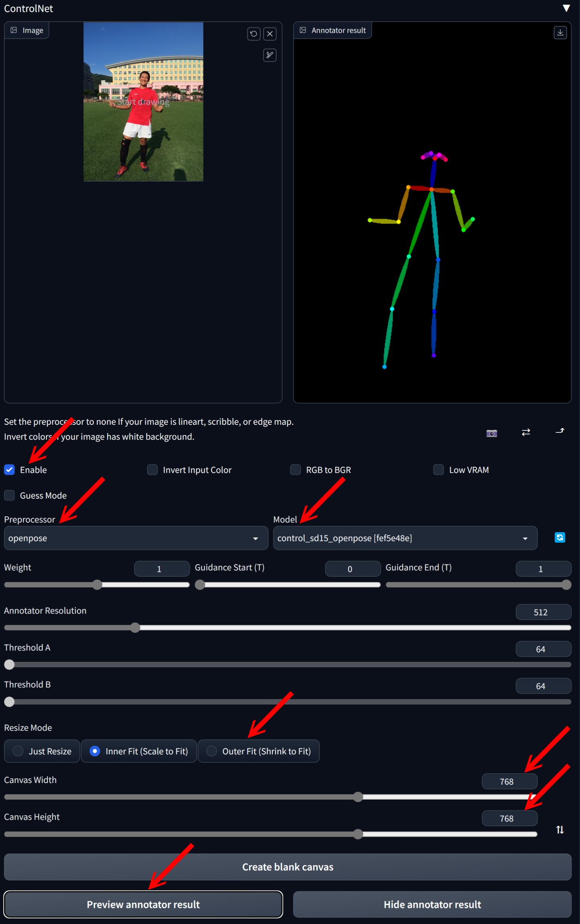Check the Invert Input Color box
580x924 pixels.
(x=152, y=470)
